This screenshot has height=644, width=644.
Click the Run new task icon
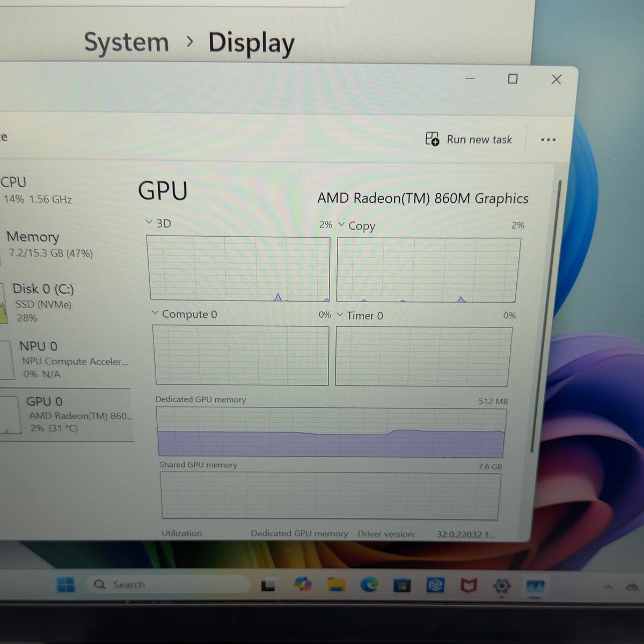pyautogui.click(x=432, y=139)
